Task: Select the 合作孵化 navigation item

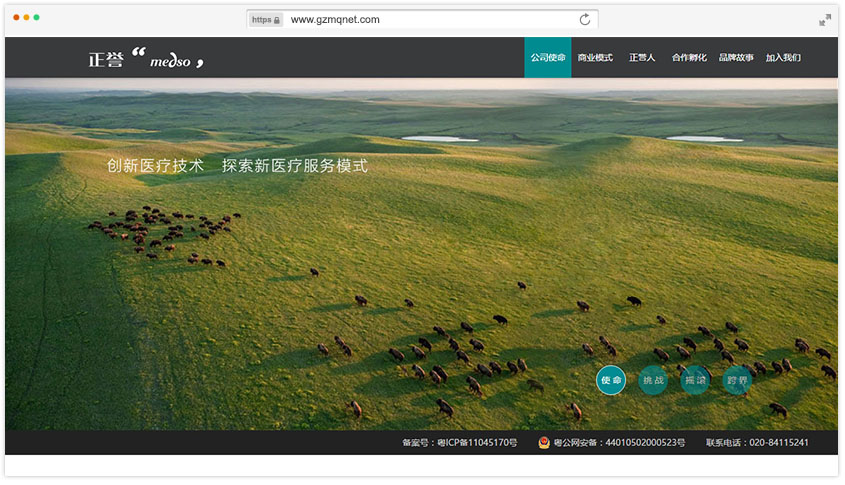Action: [689, 58]
